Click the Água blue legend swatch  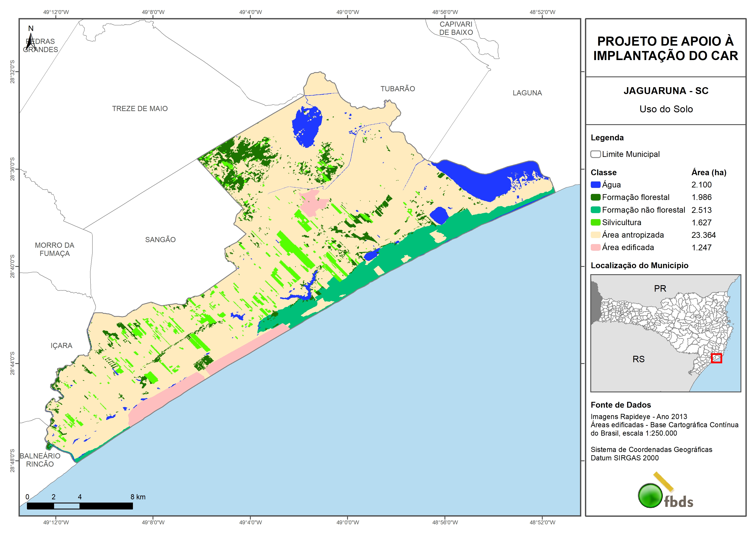(x=595, y=185)
